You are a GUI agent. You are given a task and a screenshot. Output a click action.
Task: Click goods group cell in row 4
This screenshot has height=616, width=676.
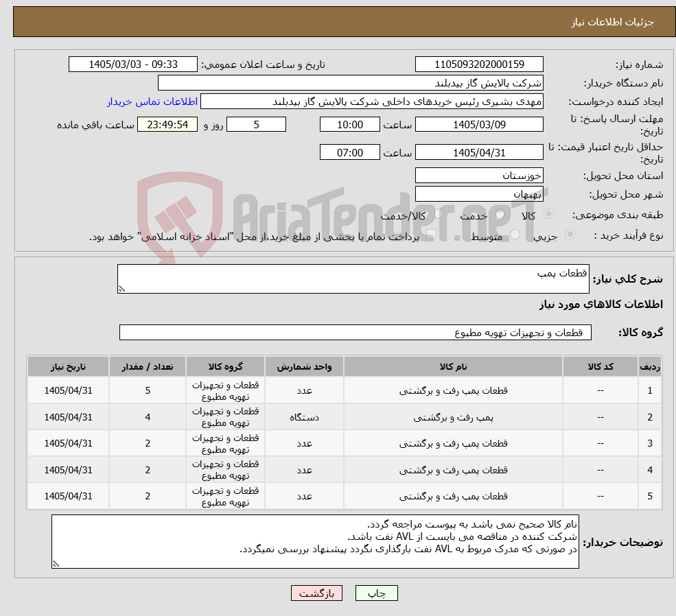click(x=225, y=470)
